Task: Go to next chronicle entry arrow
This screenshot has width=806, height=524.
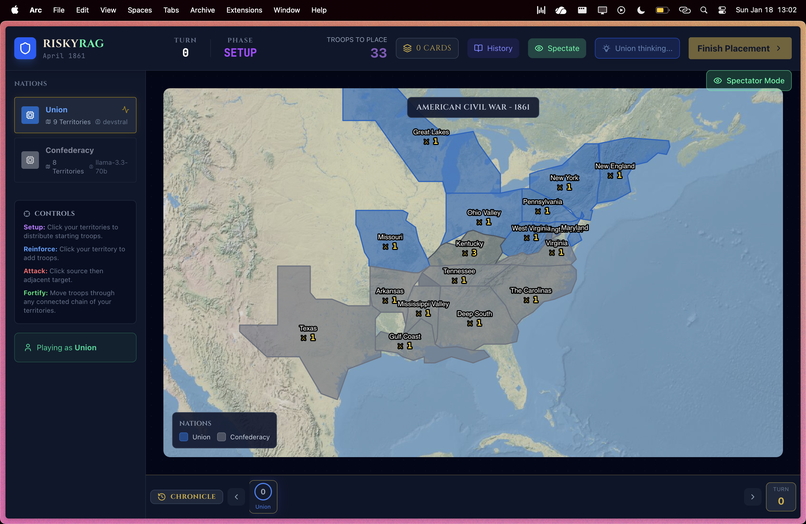Action: pyautogui.click(x=753, y=497)
